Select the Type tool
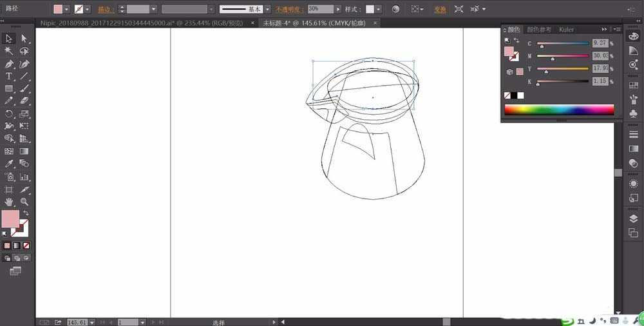The height and width of the screenshot is (326, 644). (9, 76)
